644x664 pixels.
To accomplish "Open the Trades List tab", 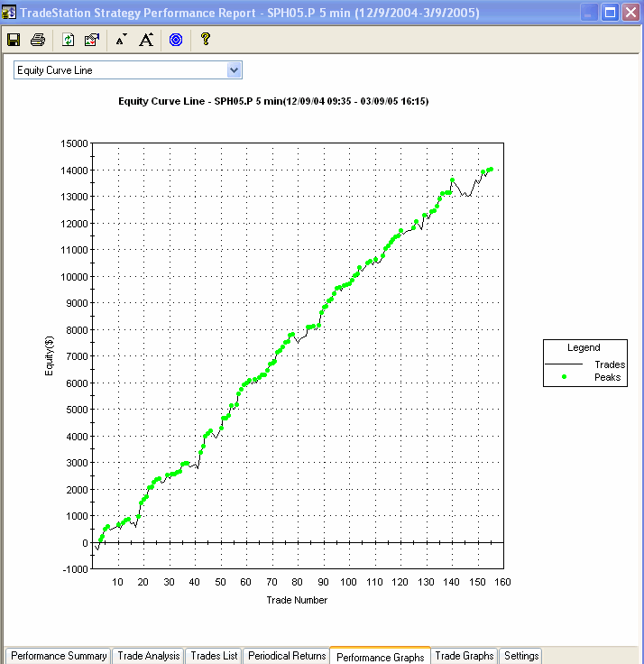I will 214,656.
